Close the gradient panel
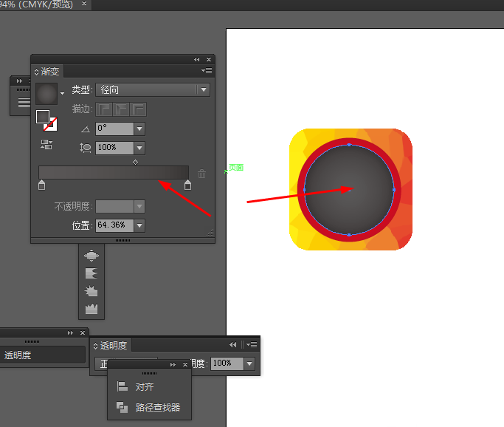Viewport: 504px width, 427px height. (209, 60)
